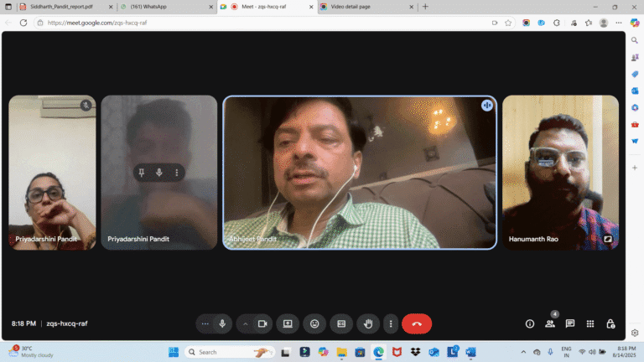Raise your hand in the meeting

tap(367, 323)
